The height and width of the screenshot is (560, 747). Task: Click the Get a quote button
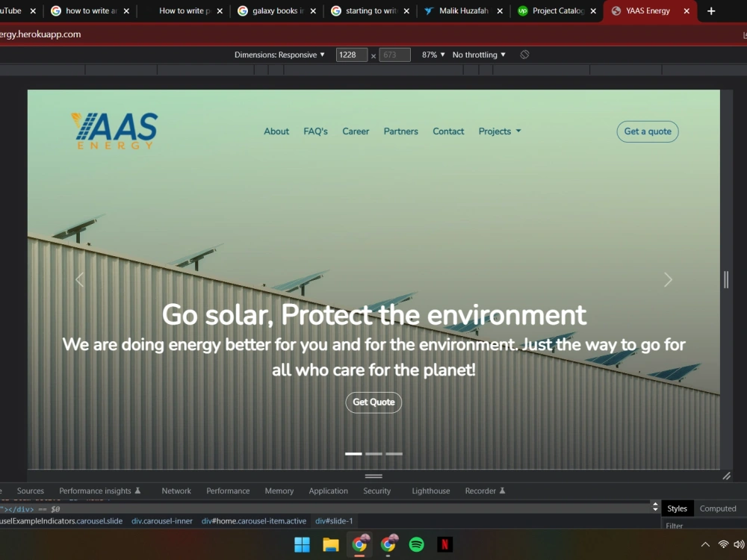[647, 131]
